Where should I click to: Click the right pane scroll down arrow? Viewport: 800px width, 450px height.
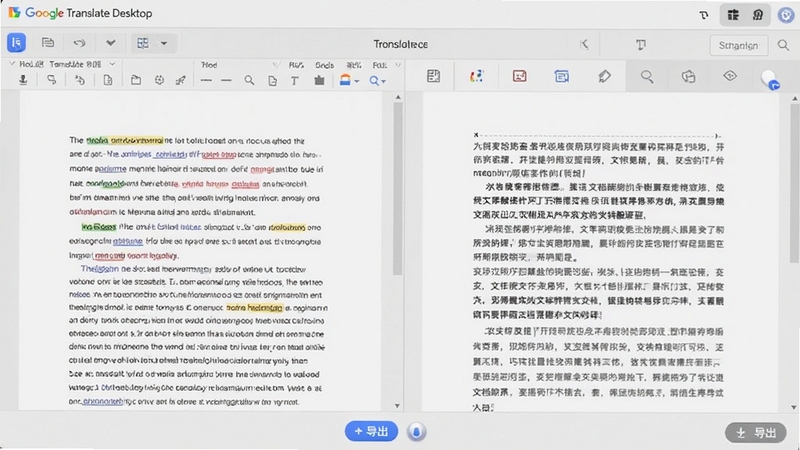794,407
